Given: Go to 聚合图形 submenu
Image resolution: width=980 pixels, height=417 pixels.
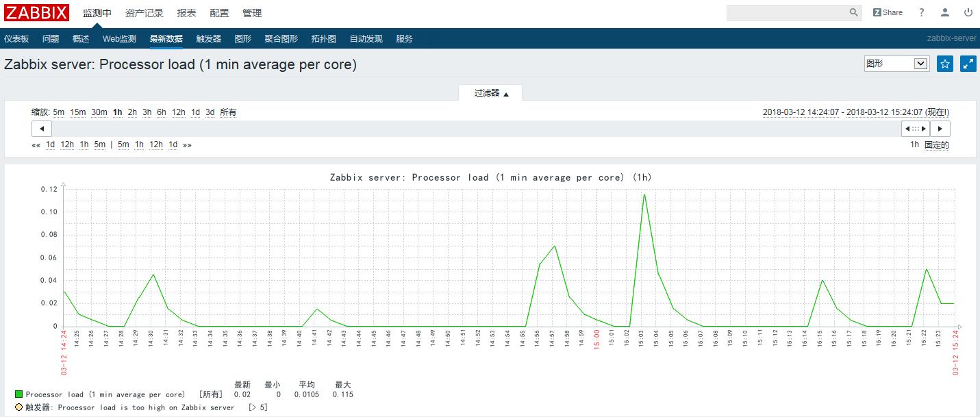Looking at the screenshot, I should point(281,39).
